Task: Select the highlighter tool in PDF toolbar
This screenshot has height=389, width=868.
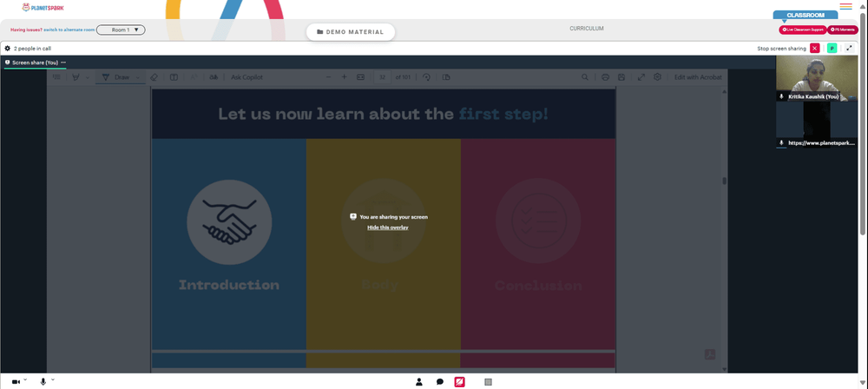Action: click(76, 77)
